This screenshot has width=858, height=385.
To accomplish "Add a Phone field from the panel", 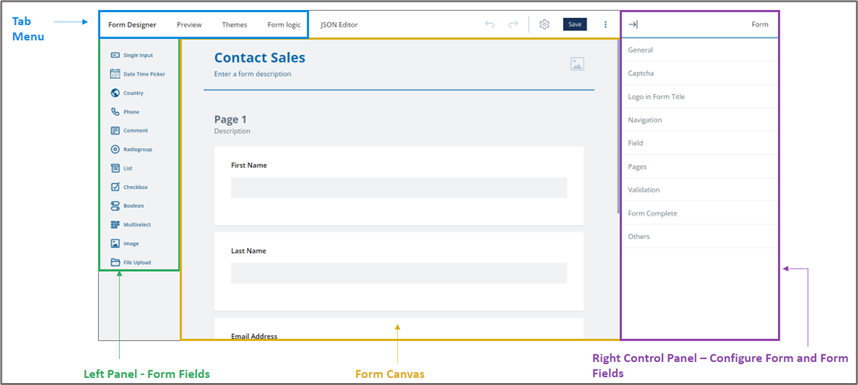I will tap(125, 112).
